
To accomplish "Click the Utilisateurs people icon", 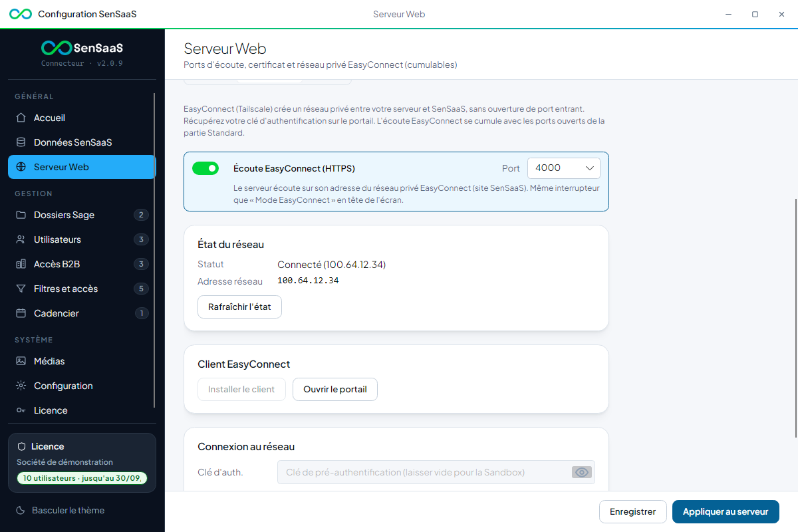I will tap(21, 239).
